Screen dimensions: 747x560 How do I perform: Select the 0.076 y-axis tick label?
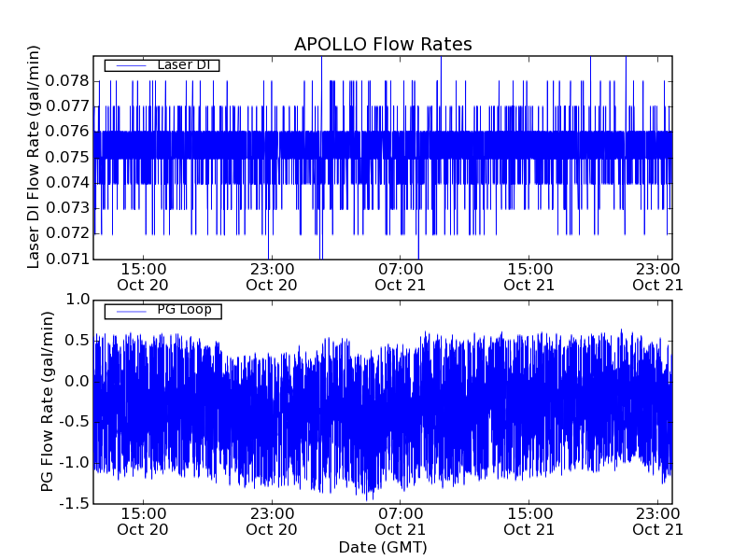[x=67, y=132]
